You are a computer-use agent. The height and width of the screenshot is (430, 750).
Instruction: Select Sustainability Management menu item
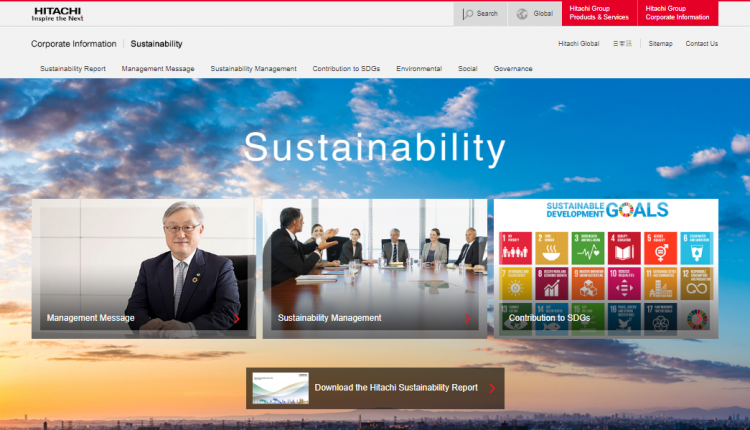click(254, 69)
